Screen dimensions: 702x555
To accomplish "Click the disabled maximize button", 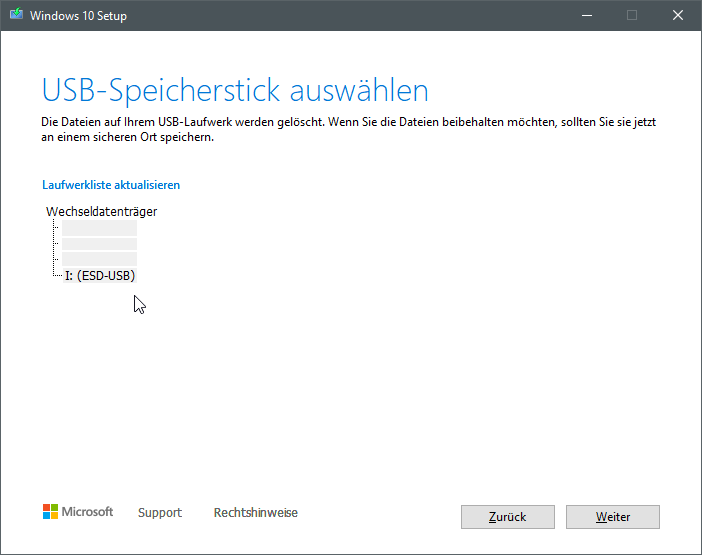I will point(632,16).
